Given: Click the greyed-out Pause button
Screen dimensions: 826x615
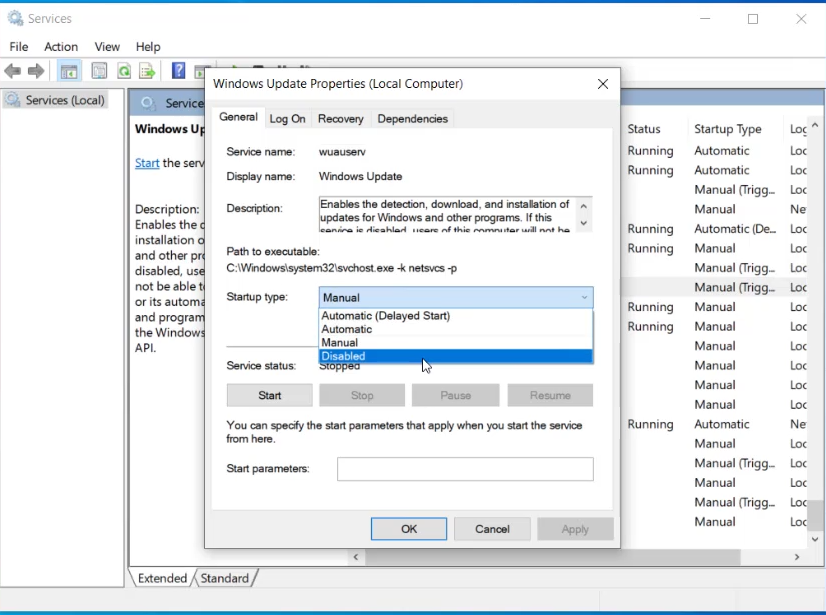Looking at the screenshot, I should [x=456, y=395].
